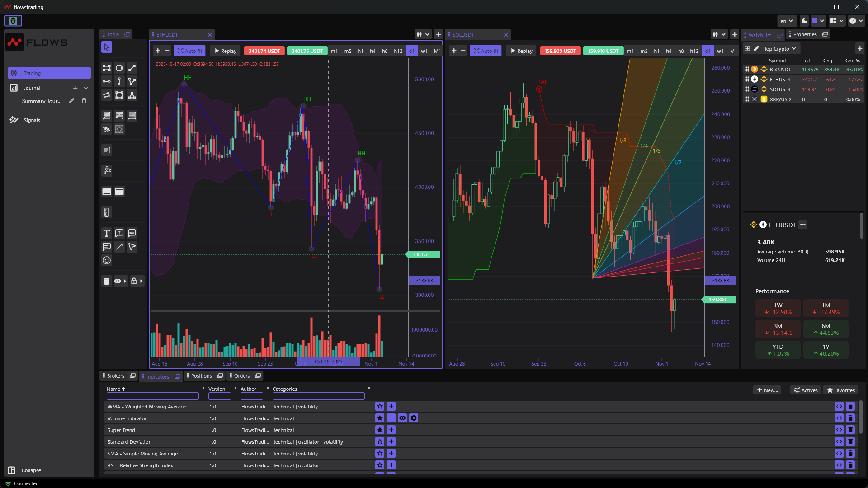Open the Signals section in sidebar
The width and height of the screenshot is (868, 488).
pos(32,120)
